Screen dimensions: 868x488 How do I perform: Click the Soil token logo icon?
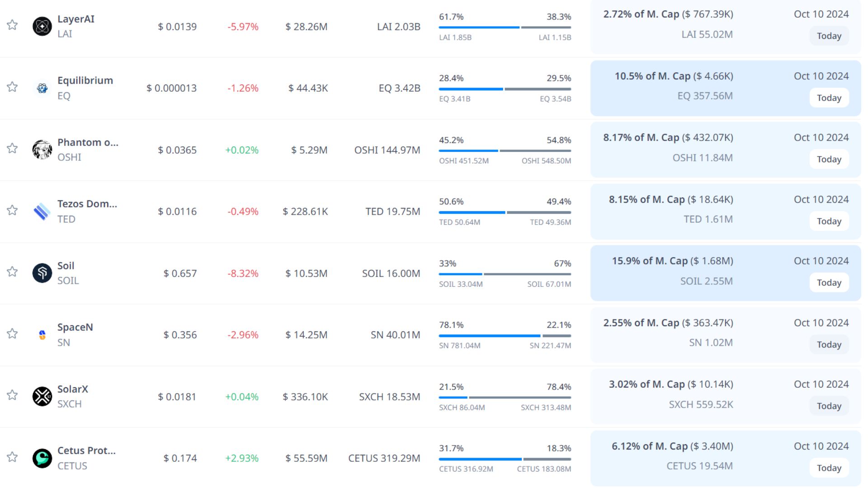pos(42,273)
